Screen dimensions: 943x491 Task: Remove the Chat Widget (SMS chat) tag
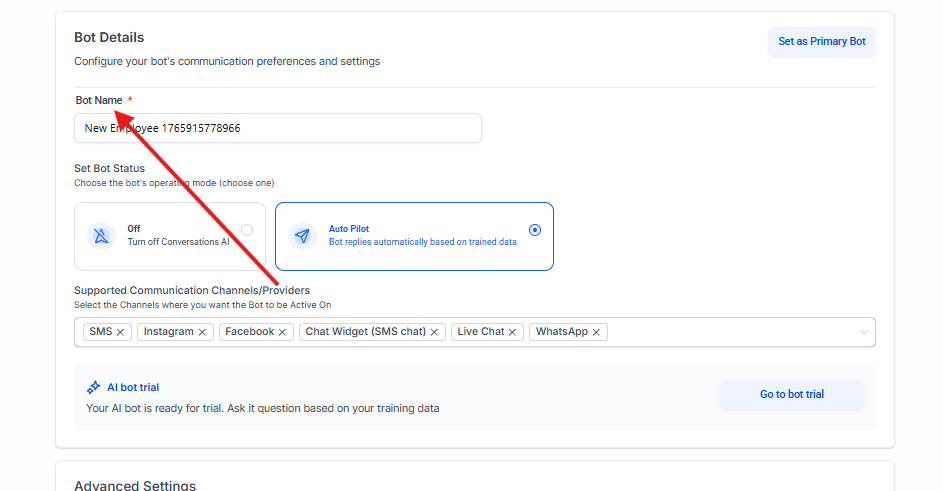[435, 332]
